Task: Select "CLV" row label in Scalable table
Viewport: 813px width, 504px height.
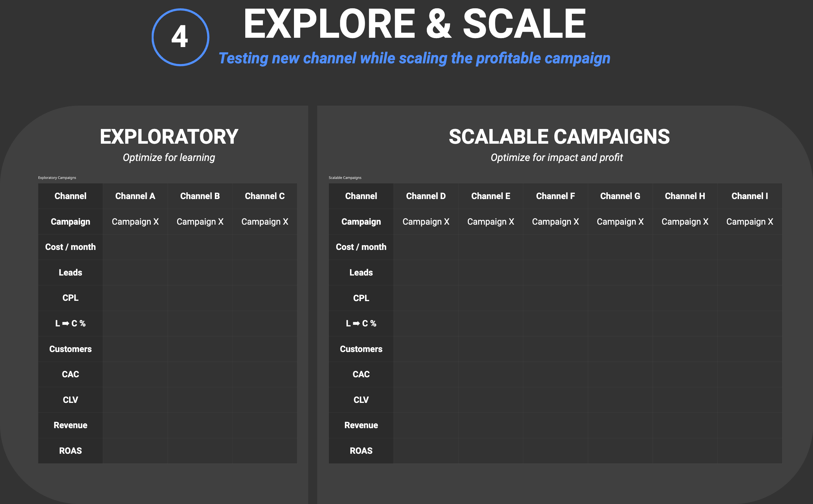Action: [x=361, y=400]
